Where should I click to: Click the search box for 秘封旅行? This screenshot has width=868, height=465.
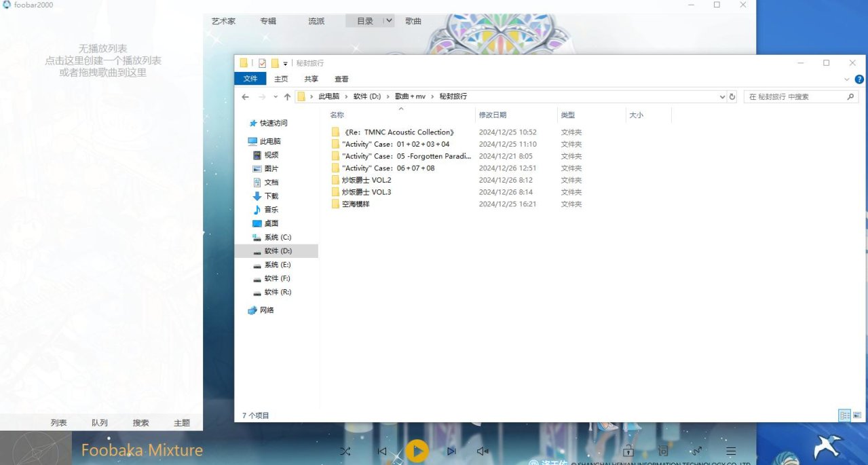coord(794,97)
